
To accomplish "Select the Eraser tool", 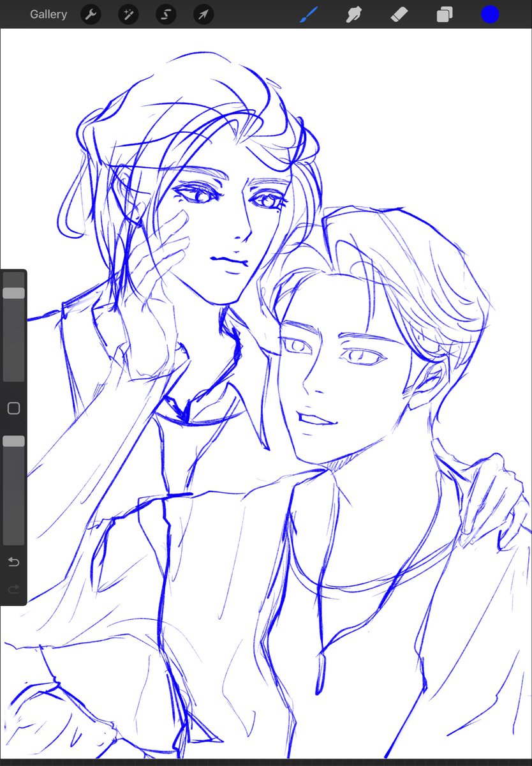I will click(x=399, y=14).
